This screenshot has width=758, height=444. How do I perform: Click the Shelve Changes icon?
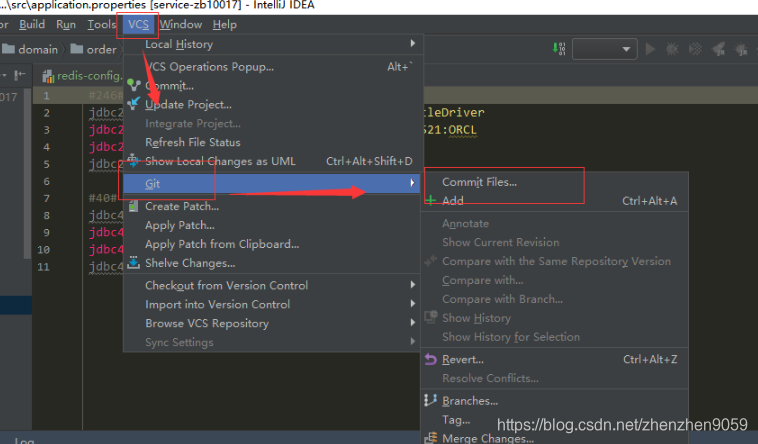133,262
